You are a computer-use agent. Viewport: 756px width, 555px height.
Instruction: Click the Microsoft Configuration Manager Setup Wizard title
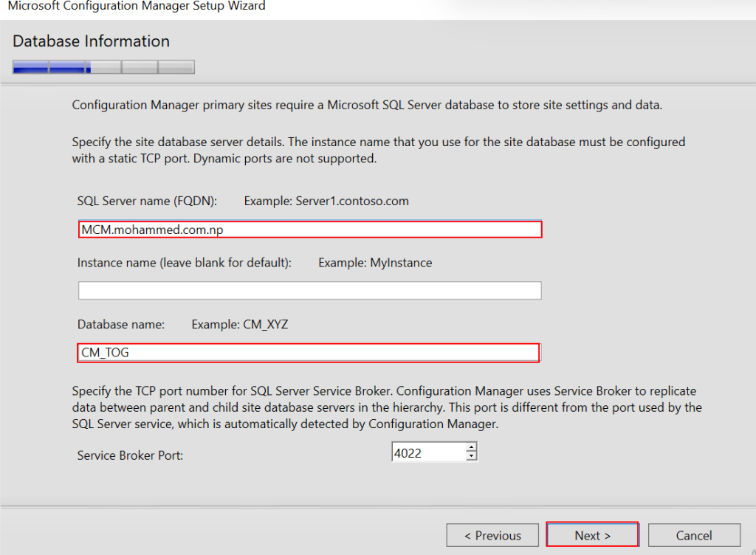pos(137,6)
